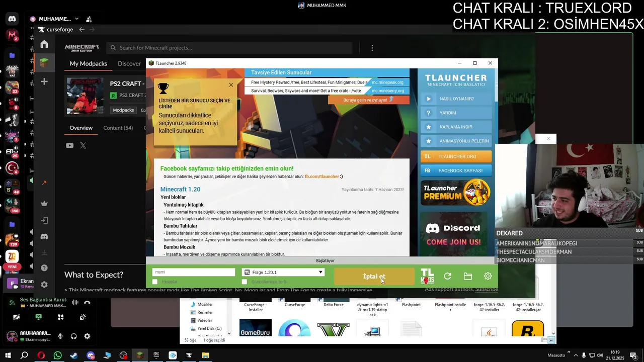
Task: Click KAPLAMA INDIR button
Action: click(456, 127)
